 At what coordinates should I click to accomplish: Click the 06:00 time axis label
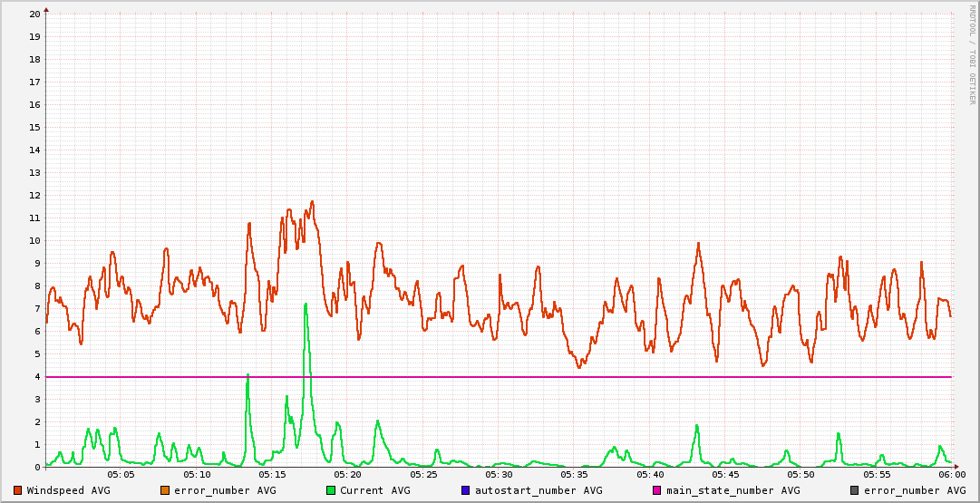[x=951, y=474]
